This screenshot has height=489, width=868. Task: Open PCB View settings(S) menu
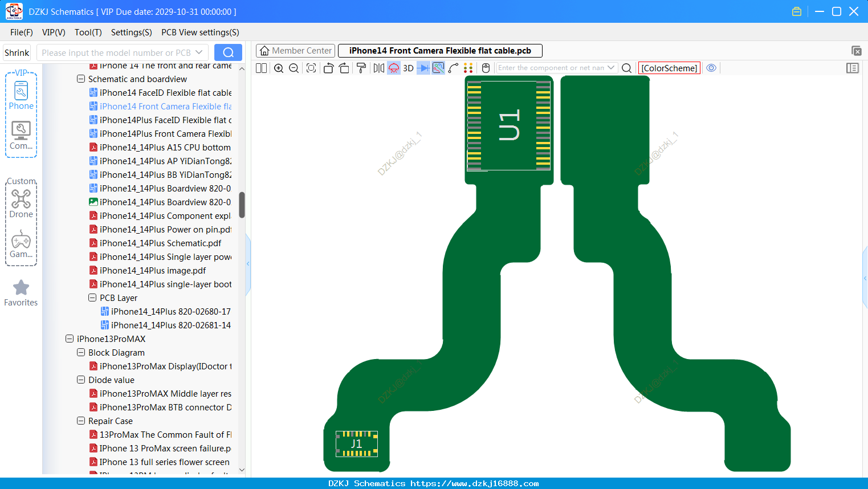200,32
